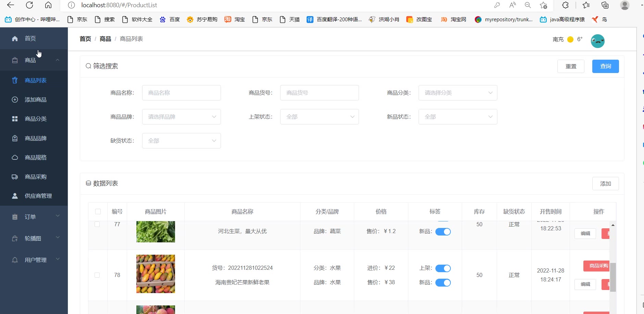
Task: Toggle the 上架 switch for product 78
Action: (443, 268)
